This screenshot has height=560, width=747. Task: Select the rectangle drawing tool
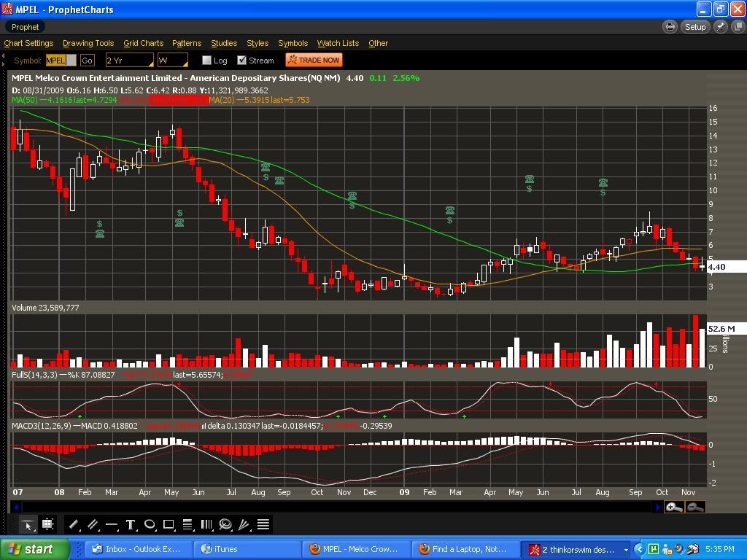coord(169,525)
